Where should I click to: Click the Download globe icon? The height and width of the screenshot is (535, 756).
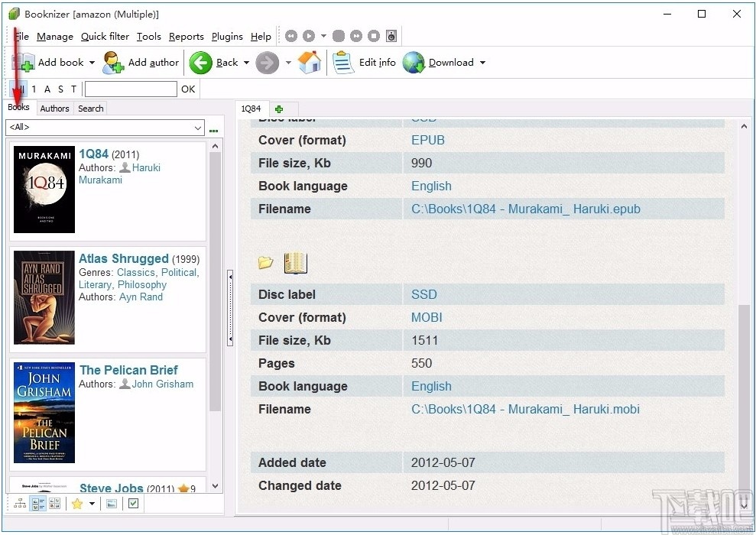click(414, 63)
